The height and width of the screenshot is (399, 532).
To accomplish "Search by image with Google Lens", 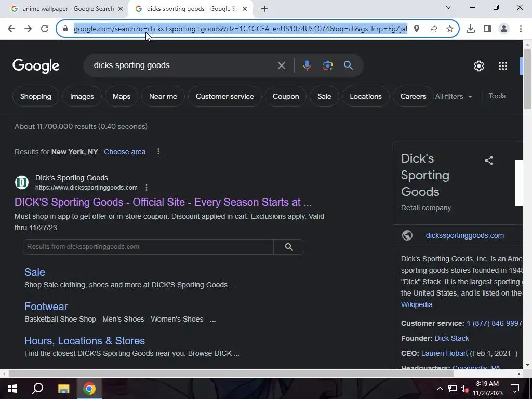I will (328, 65).
